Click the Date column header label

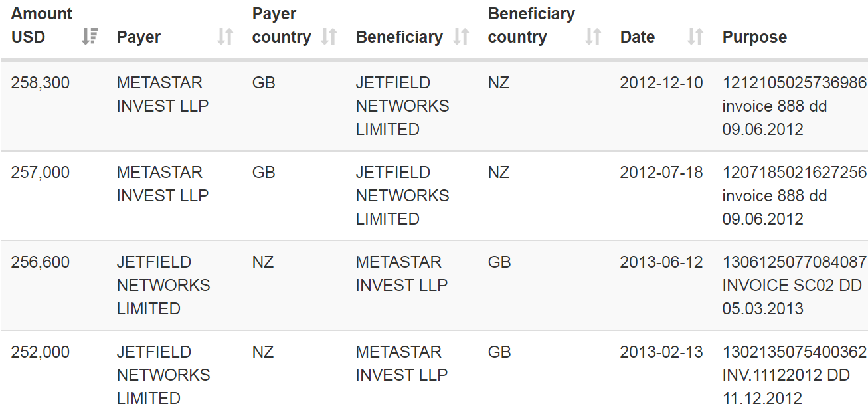coord(638,37)
